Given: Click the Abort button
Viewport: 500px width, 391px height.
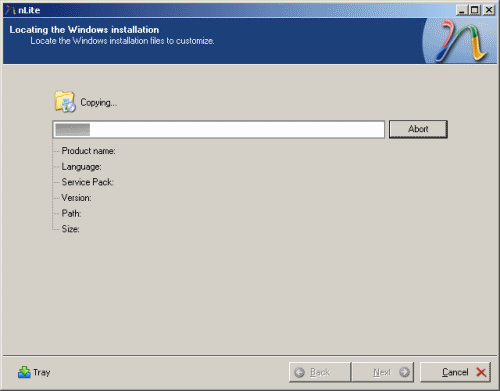Looking at the screenshot, I should coord(418,129).
